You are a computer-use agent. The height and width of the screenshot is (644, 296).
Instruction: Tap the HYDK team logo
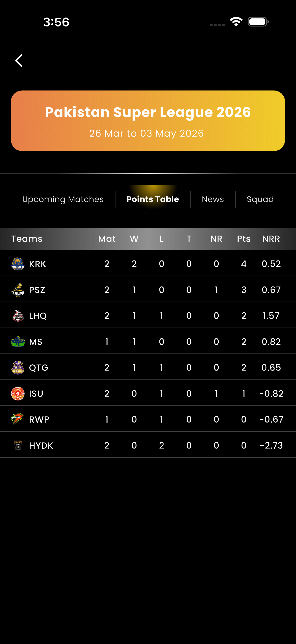click(18, 445)
